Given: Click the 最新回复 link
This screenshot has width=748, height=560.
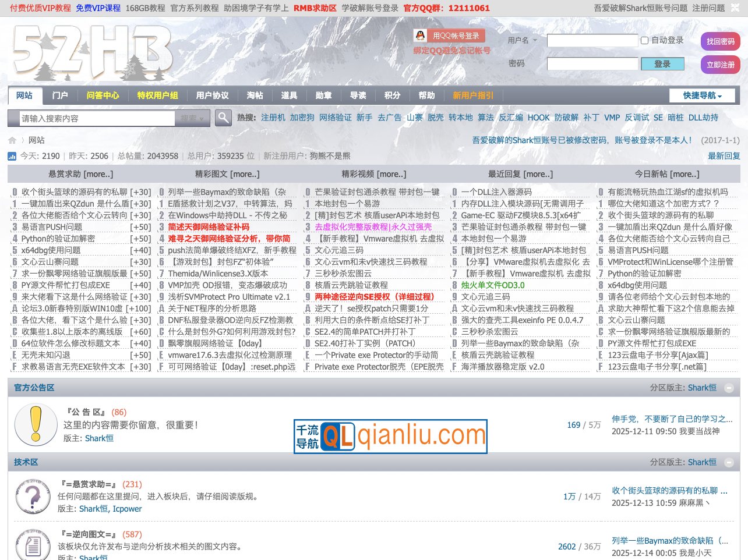Looking at the screenshot, I should (724, 156).
